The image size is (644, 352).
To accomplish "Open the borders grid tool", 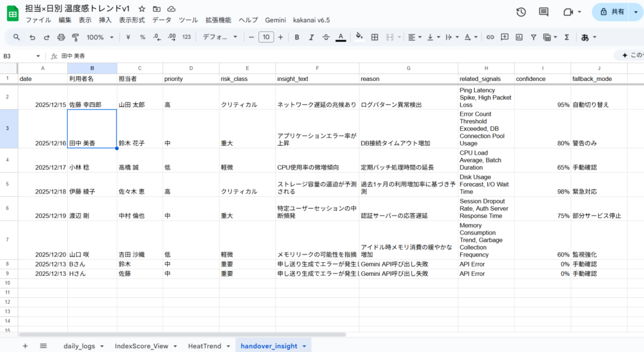I will click(375, 38).
